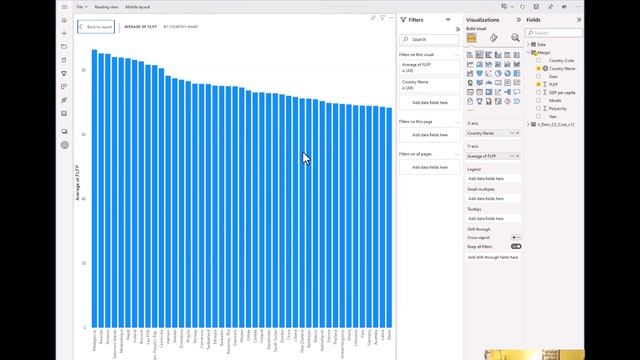Uncheck the Country Name field checkbox
Screen dimensions: 640x360
[538, 69]
